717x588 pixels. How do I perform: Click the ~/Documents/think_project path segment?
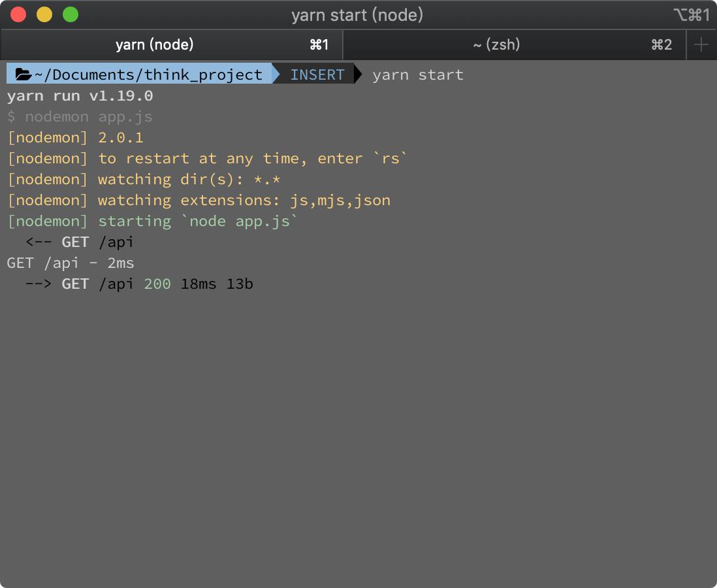(x=148, y=74)
